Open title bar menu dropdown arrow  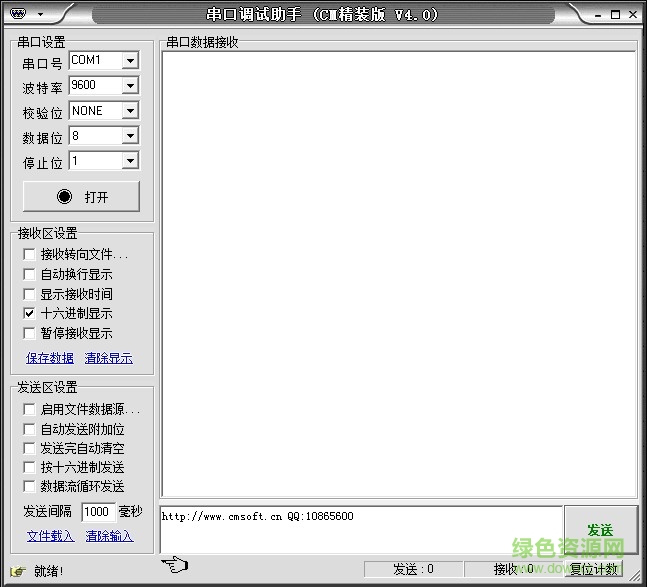point(39,15)
